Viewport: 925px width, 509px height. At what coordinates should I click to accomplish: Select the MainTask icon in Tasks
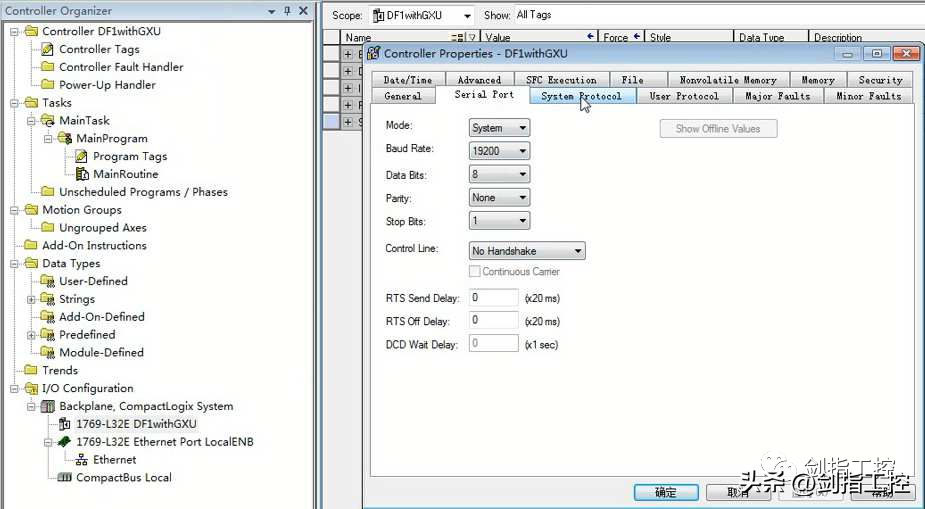point(48,121)
